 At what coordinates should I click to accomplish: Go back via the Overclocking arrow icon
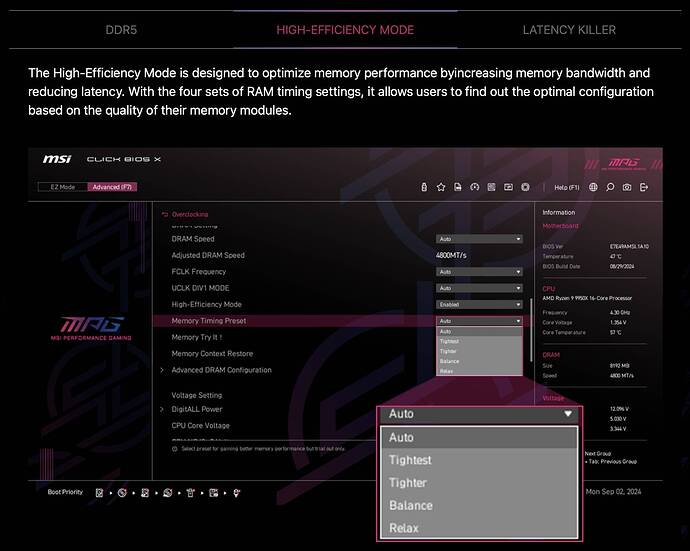tap(165, 214)
